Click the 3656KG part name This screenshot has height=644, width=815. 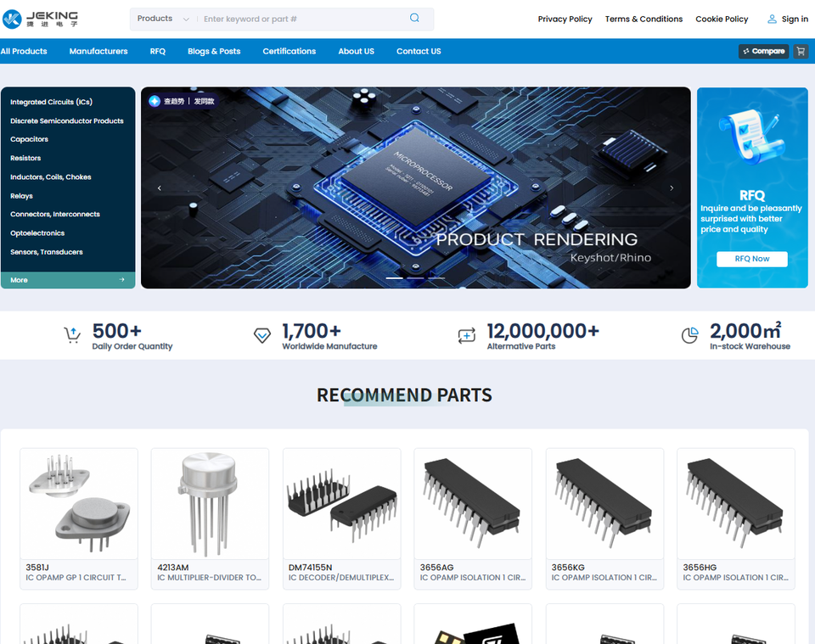pos(568,567)
